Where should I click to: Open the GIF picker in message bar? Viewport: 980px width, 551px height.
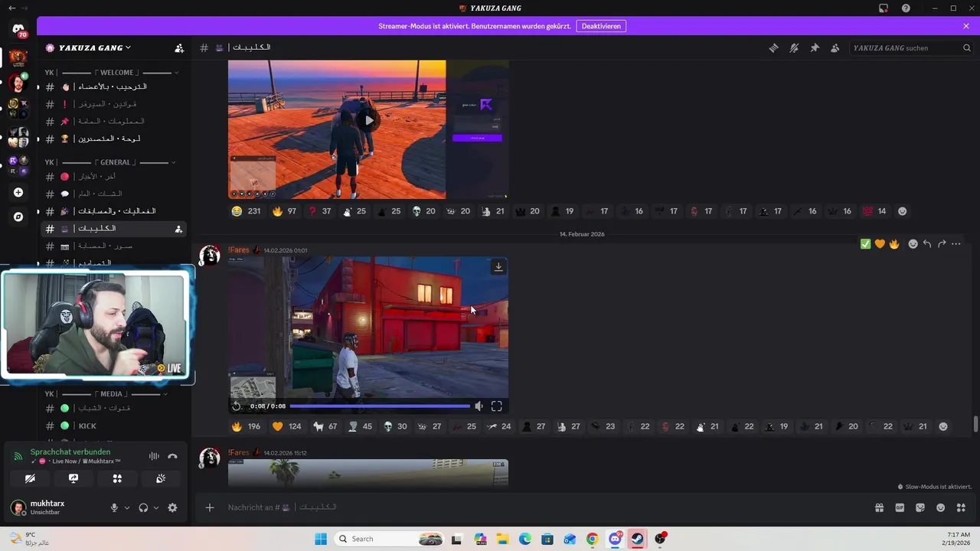(x=900, y=507)
